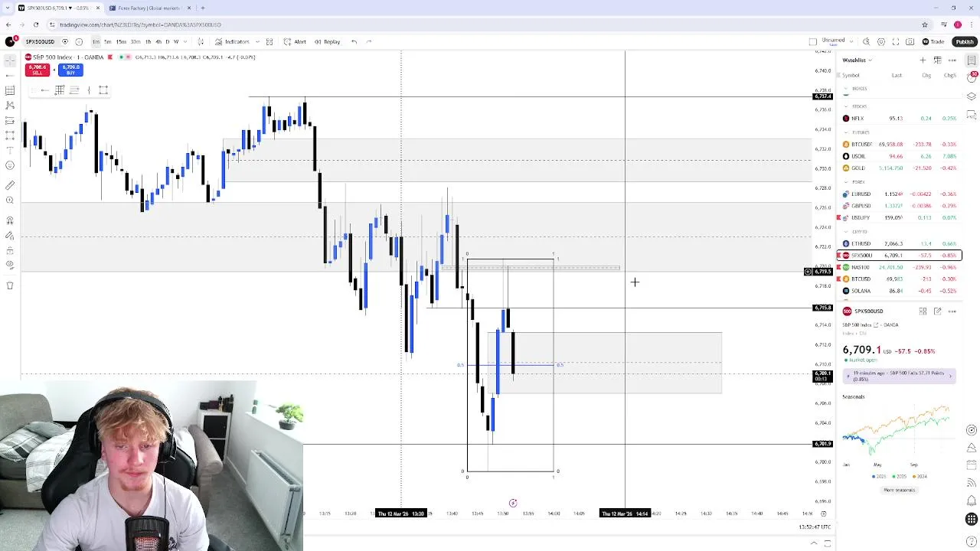Select NFLX in the watchlist
This screenshot has height=551, width=980.
coord(900,119)
